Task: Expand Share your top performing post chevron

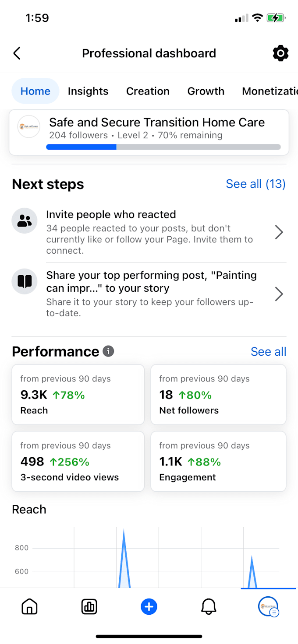Action: click(279, 294)
